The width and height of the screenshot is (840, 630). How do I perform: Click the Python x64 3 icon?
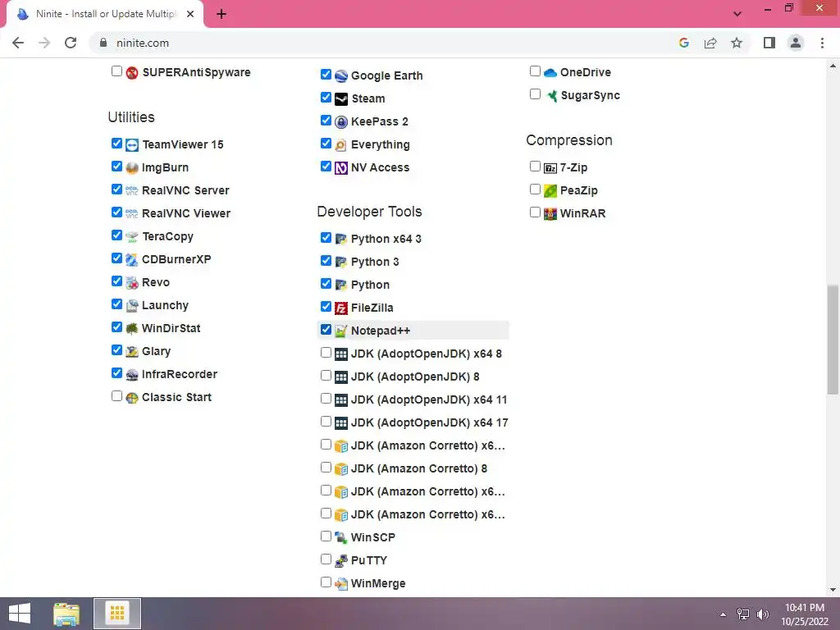pyautogui.click(x=341, y=240)
